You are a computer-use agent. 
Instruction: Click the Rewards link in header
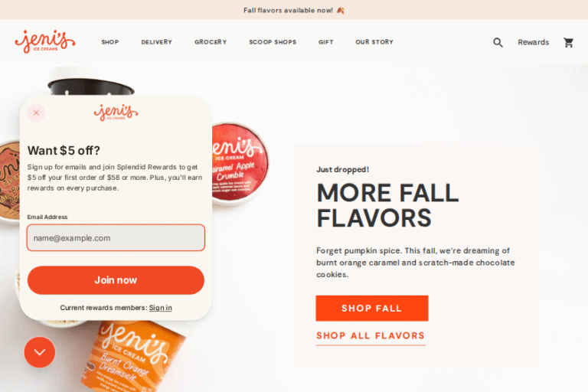coord(533,42)
